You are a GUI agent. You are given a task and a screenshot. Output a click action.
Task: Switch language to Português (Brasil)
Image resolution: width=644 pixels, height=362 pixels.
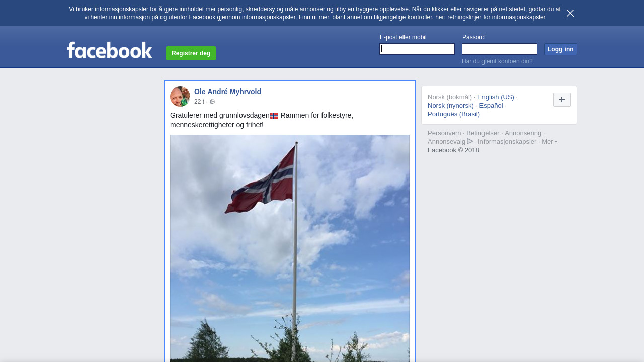tap(454, 114)
